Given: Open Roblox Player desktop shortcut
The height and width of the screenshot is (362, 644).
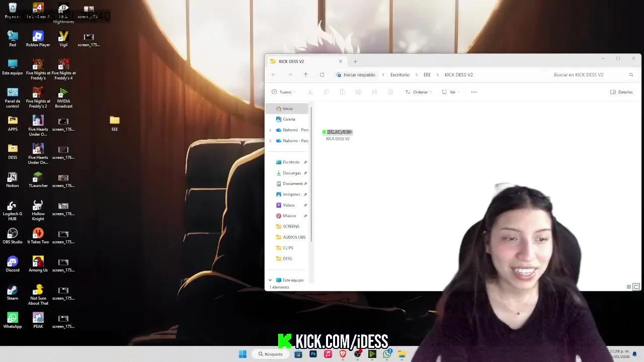Looking at the screenshot, I should (x=38, y=39).
